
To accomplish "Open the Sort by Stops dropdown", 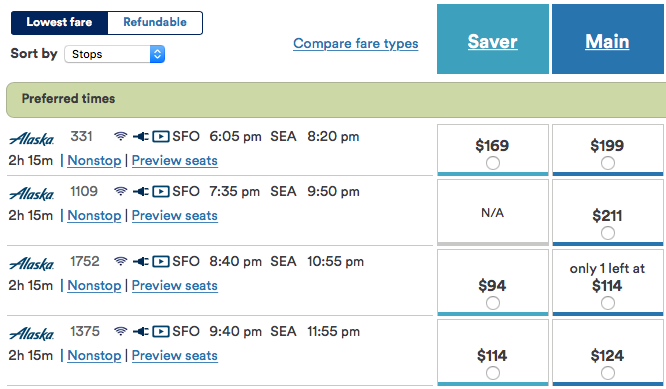I will pyautogui.click(x=115, y=54).
